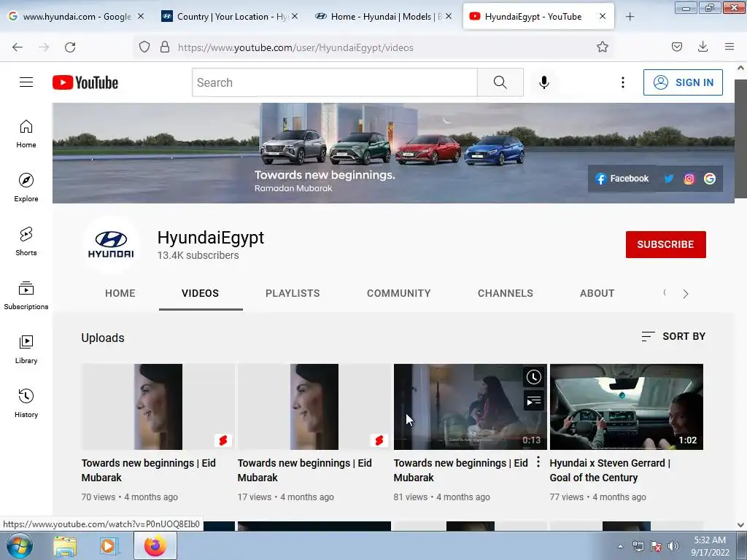The width and height of the screenshot is (747, 560).
Task: Open the Google link on the banner
Action: click(710, 179)
